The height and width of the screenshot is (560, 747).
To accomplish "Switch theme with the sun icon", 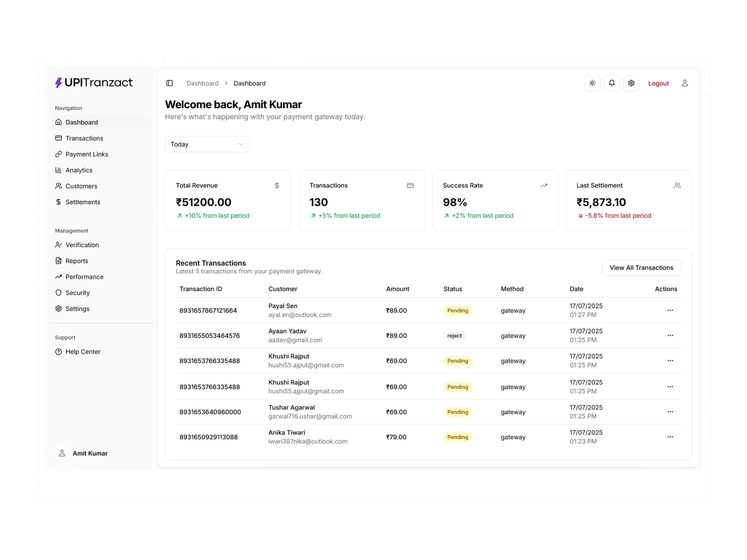I will click(592, 83).
